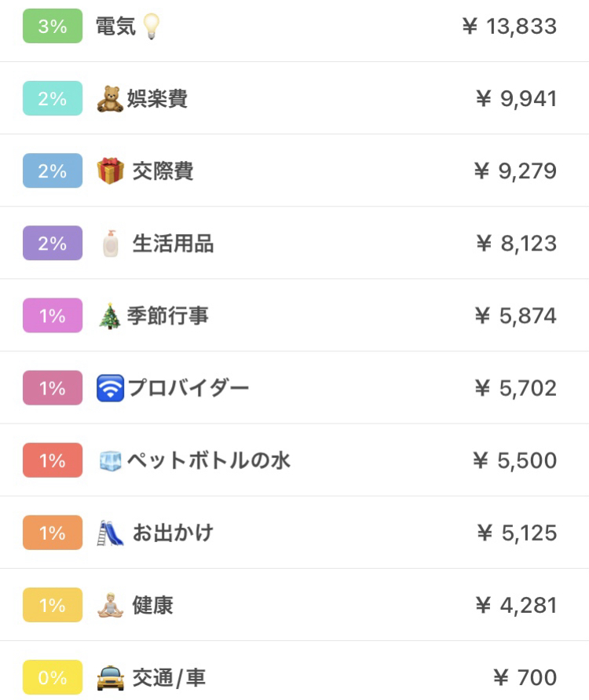Click the gift box icon for 交際費

pos(110,170)
